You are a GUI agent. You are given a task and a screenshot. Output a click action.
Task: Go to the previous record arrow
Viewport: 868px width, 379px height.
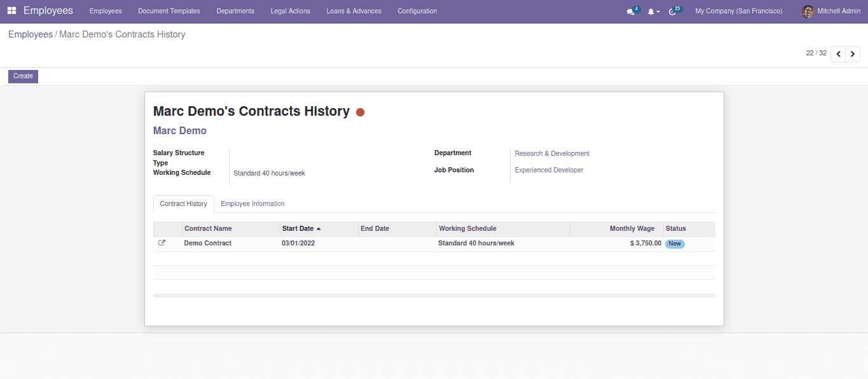pyautogui.click(x=838, y=55)
